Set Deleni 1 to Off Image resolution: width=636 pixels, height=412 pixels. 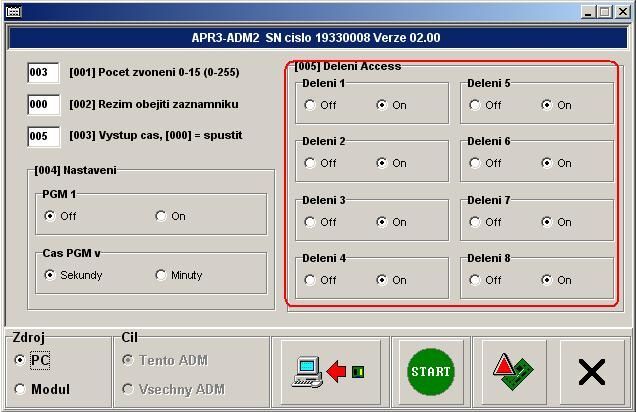point(310,105)
